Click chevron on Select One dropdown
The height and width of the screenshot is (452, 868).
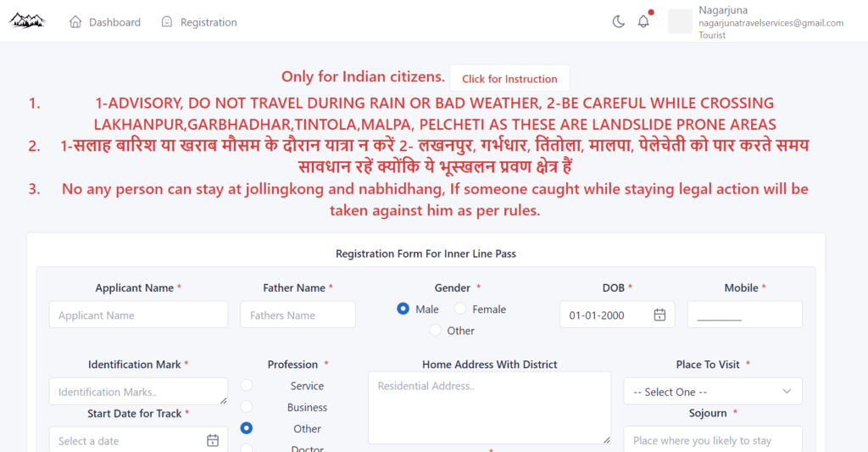point(787,392)
